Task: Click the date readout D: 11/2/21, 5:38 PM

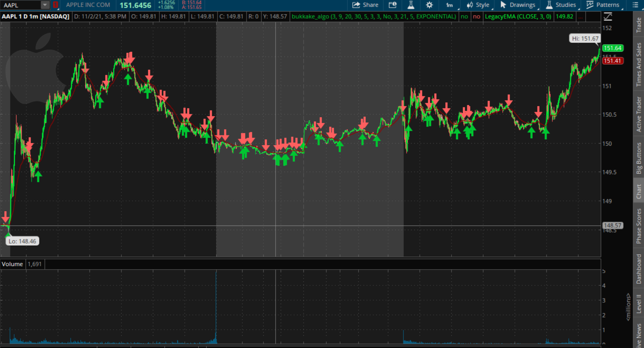Action: click(x=100, y=17)
